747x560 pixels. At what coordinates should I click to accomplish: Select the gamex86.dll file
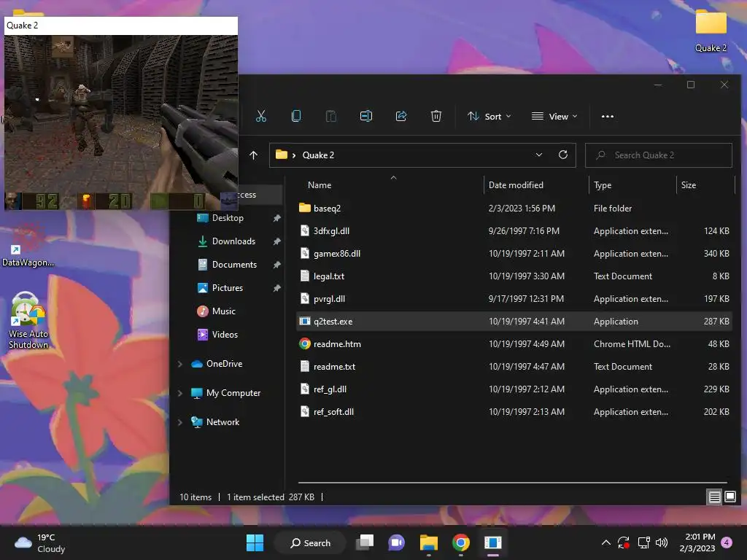click(x=514, y=253)
